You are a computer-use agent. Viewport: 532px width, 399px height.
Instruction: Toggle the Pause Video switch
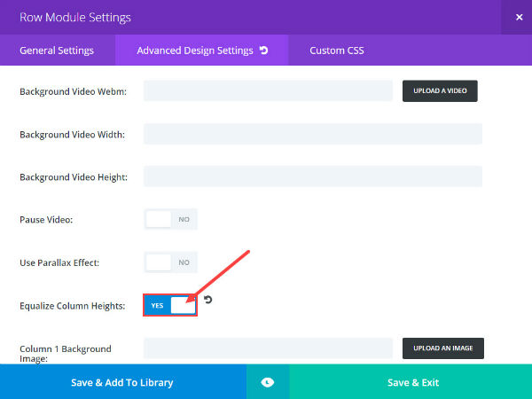click(170, 220)
